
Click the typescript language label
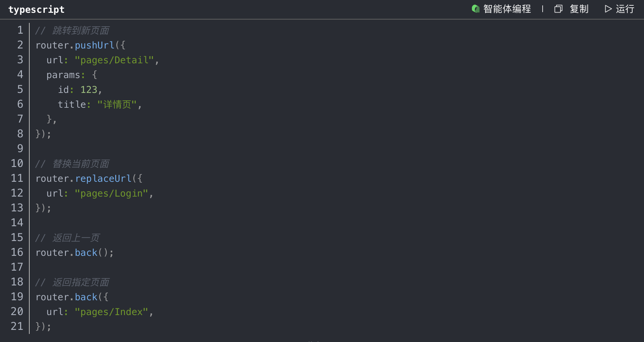tap(36, 9)
